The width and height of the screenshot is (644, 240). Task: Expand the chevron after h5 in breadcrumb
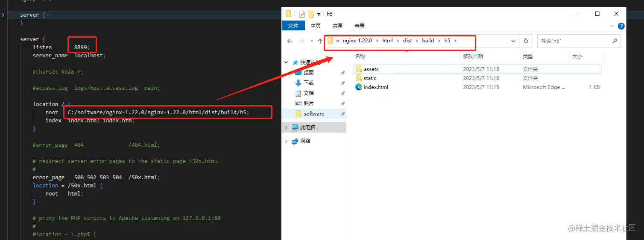tap(455, 41)
